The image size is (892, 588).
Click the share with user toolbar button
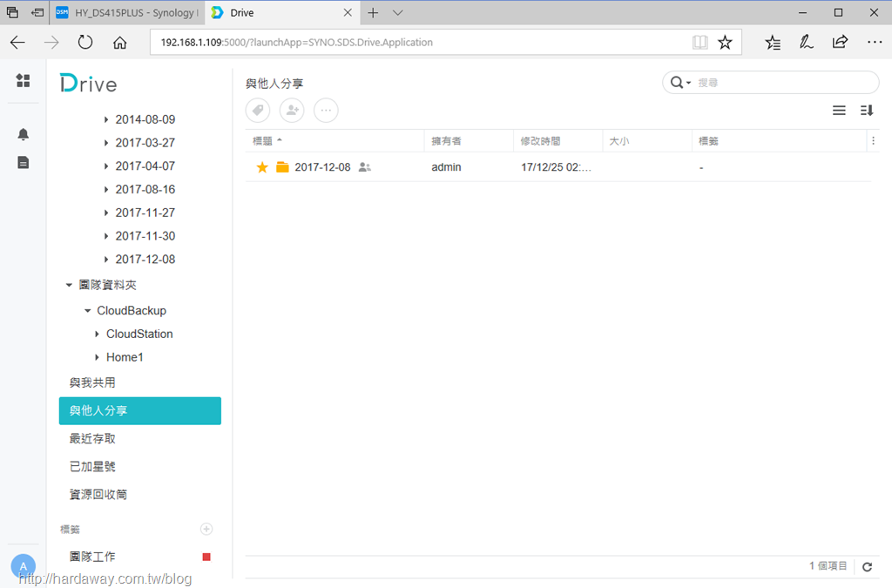pyautogui.click(x=292, y=111)
